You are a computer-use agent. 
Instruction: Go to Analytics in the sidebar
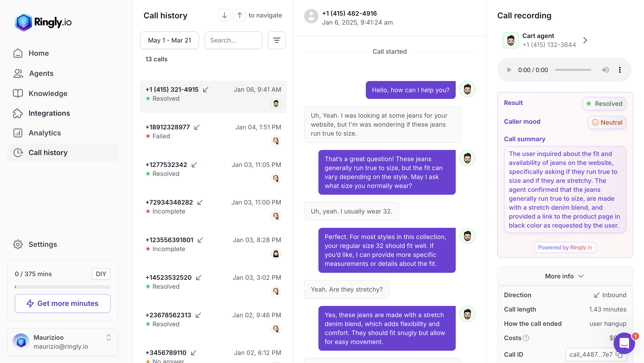(45, 133)
